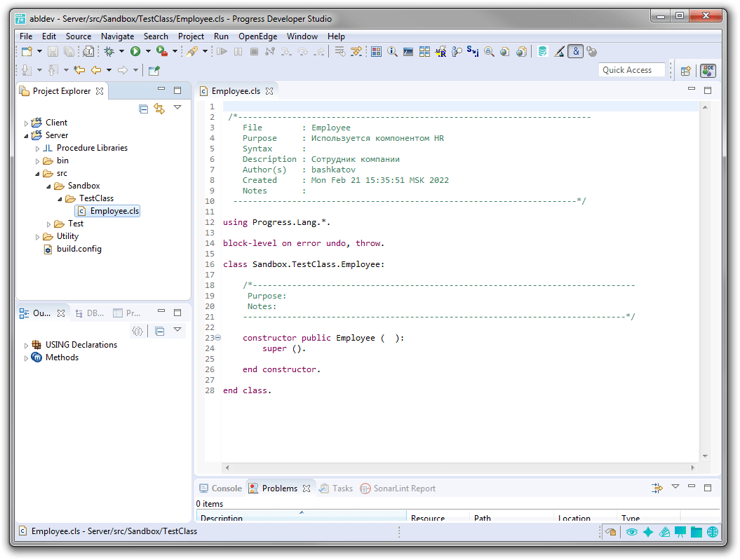Click Collapse All in Outline view
The width and height of the screenshot is (740, 560).
(160, 331)
